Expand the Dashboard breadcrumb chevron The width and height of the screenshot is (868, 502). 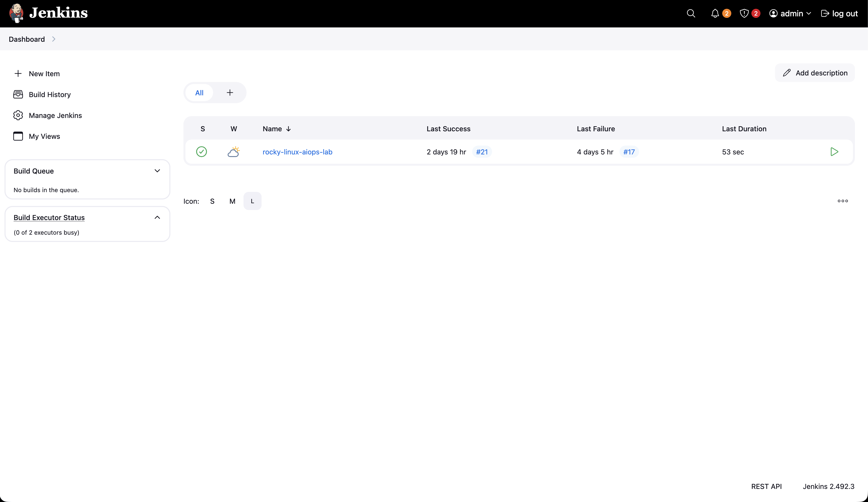tap(53, 39)
